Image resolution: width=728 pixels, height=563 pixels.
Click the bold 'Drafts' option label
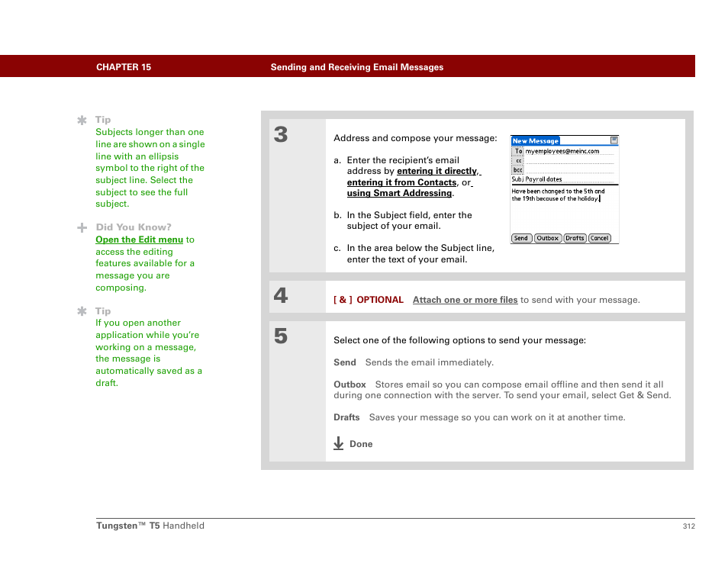click(x=346, y=417)
